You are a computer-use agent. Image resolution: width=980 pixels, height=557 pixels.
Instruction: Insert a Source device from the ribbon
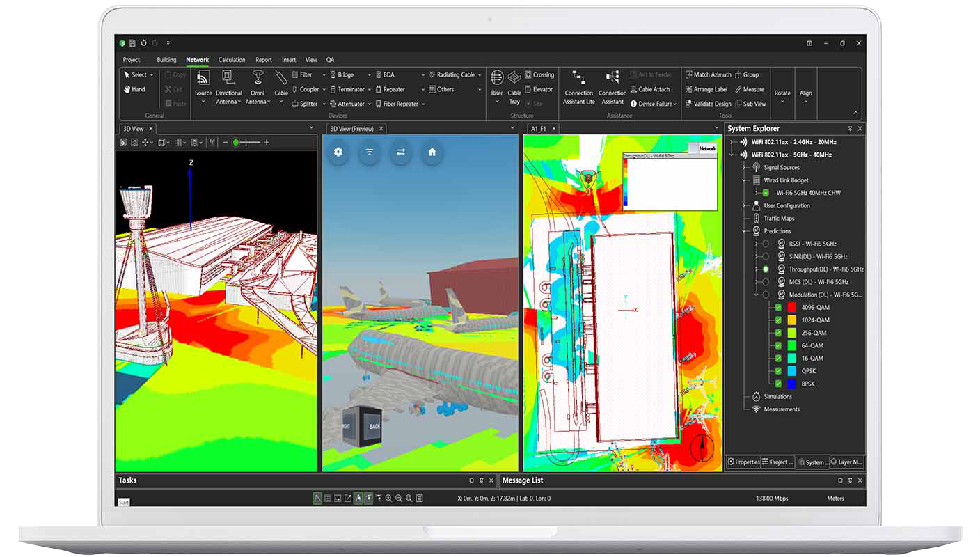[x=203, y=86]
